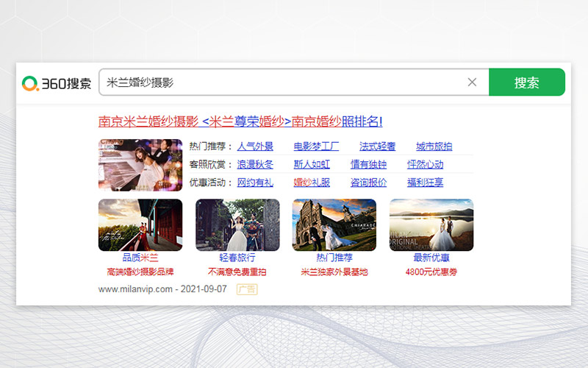Open the 电影梦工厂 link
Viewport: 588px width, 368px height.
[x=316, y=146]
